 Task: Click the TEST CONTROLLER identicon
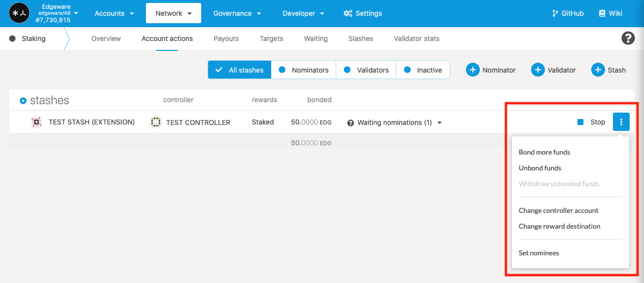click(x=156, y=122)
